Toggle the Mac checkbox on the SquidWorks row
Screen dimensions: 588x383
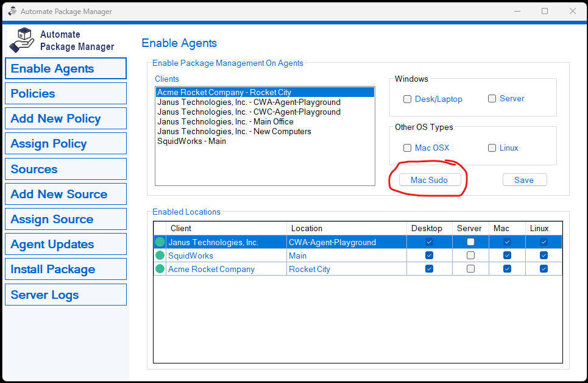click(507, 255)
